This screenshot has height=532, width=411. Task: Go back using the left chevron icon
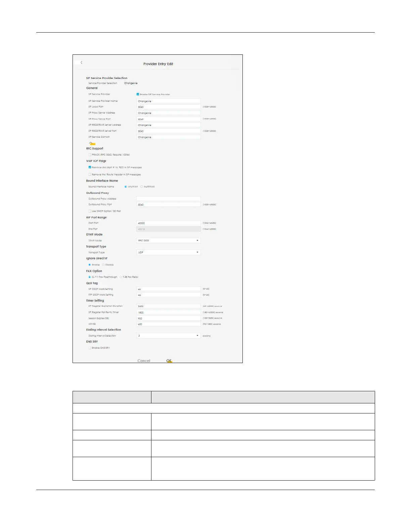(81, 62)
